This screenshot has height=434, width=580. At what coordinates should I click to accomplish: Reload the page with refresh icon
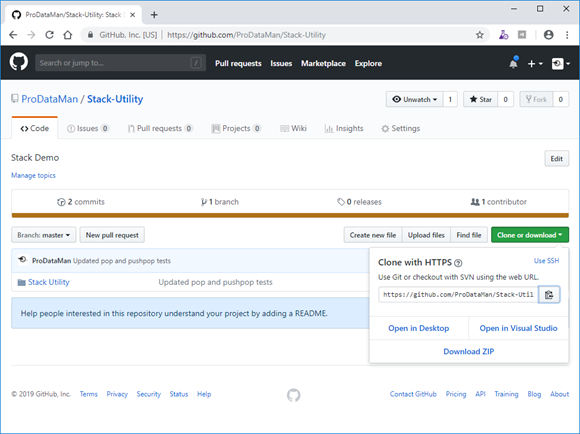coord(49,35)
